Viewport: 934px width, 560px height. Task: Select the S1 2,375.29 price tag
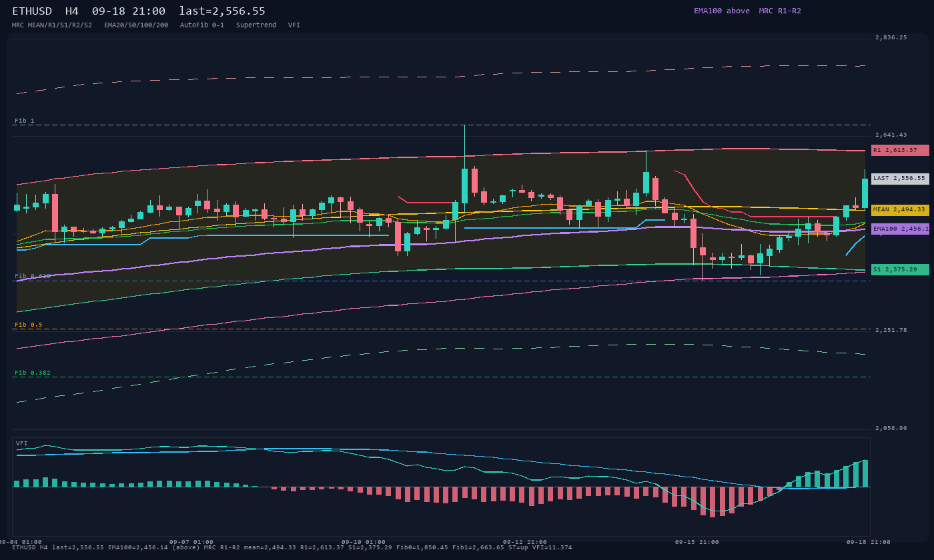900,270
